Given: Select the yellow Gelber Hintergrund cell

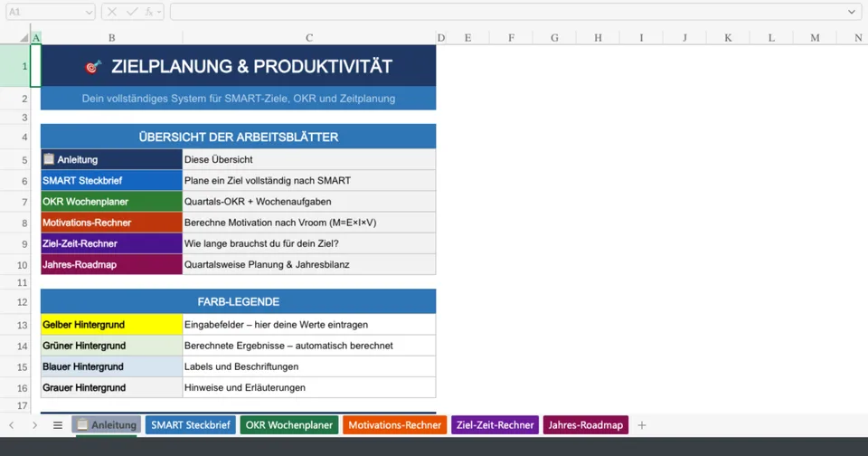Looking at the screenshot, I should 111,324.
